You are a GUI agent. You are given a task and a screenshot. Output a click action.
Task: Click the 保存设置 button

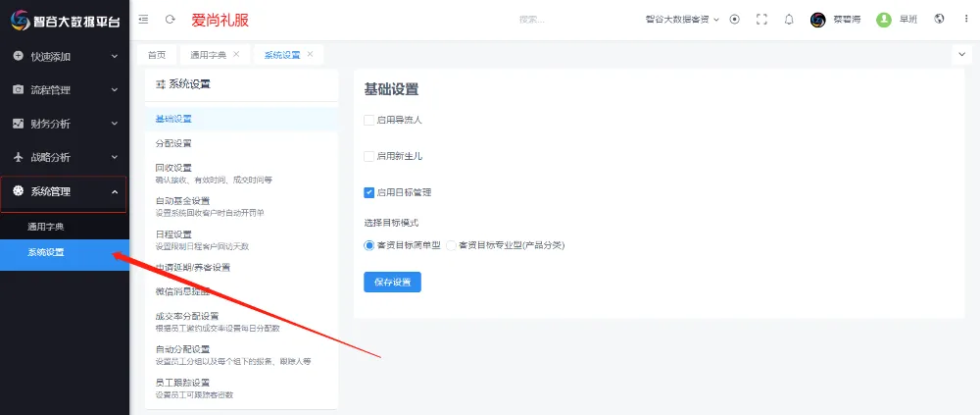coord(392,282)
